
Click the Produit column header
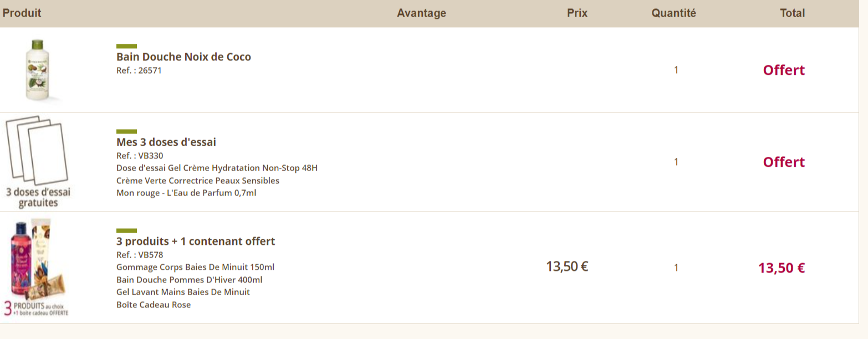[x=22, y=13]
